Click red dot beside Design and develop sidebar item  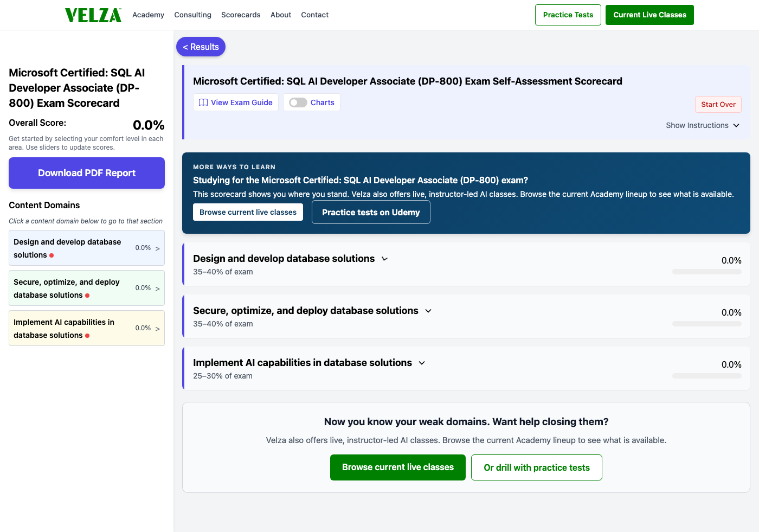pyautogui.click(x=52, y=255)
